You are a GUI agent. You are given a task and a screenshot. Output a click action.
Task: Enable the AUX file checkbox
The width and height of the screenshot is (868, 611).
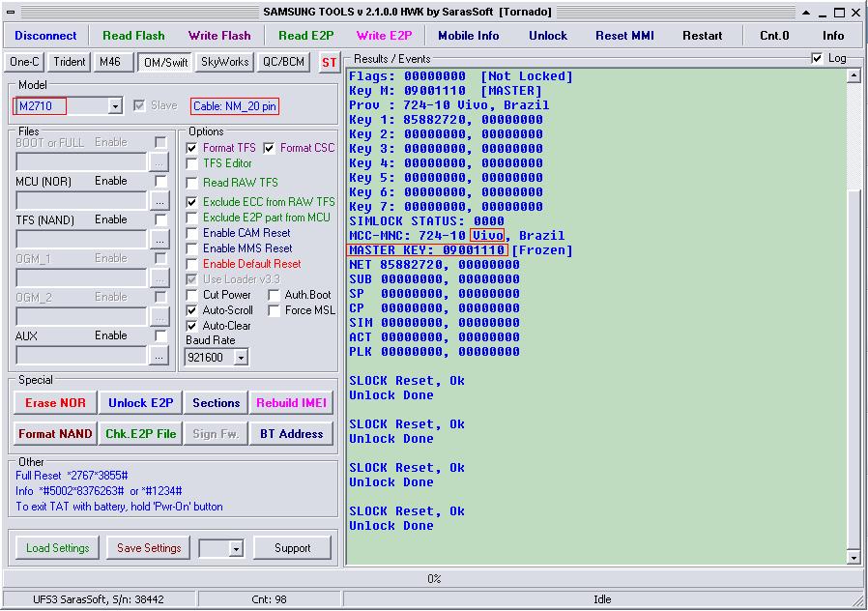[160, 335]
